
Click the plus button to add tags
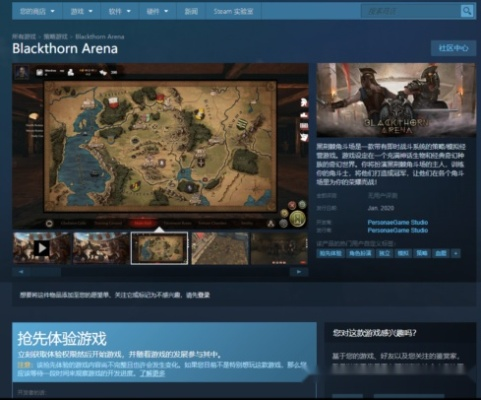point(456,253)
